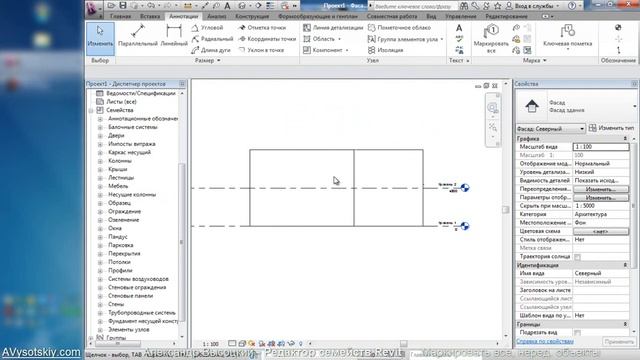The image size is (640, 360).
Task: Open the Фасад: Северный view selector dropdown
Action: 551,129
